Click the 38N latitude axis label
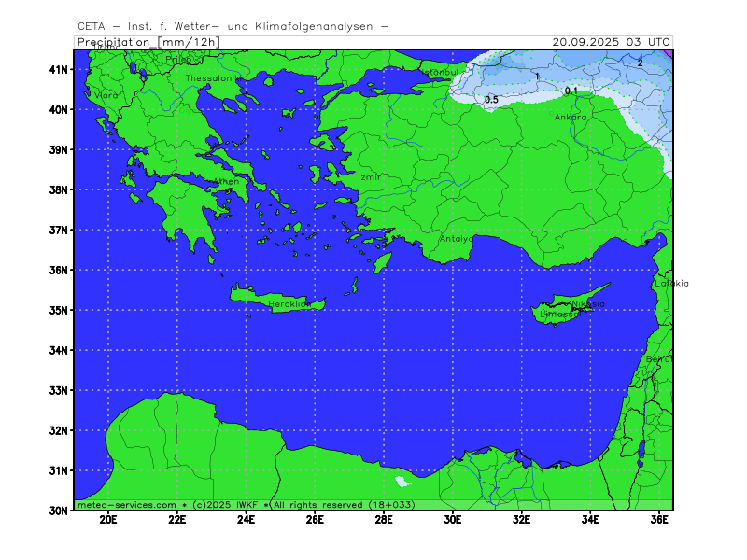Image resolution: width=747 pixels, height=560 pixels. (58, 190)
